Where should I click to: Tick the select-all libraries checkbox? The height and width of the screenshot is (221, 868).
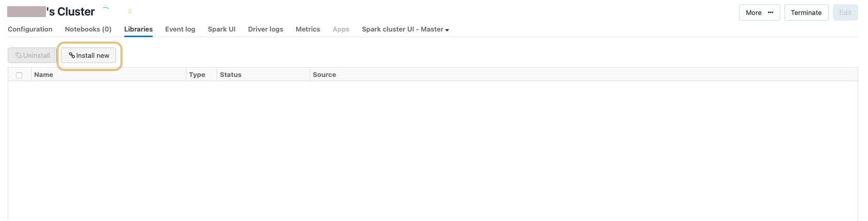point(19,75)
